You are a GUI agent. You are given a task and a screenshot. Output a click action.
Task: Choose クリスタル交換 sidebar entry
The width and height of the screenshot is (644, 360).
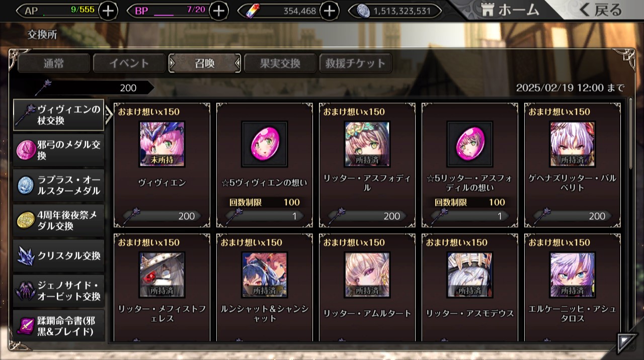coord(59,256)
